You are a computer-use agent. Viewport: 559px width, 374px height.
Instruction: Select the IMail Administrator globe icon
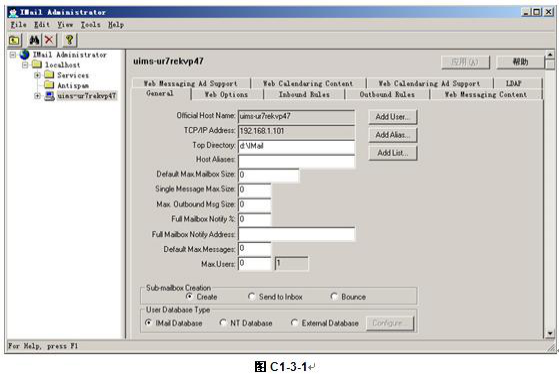(25, 55)
